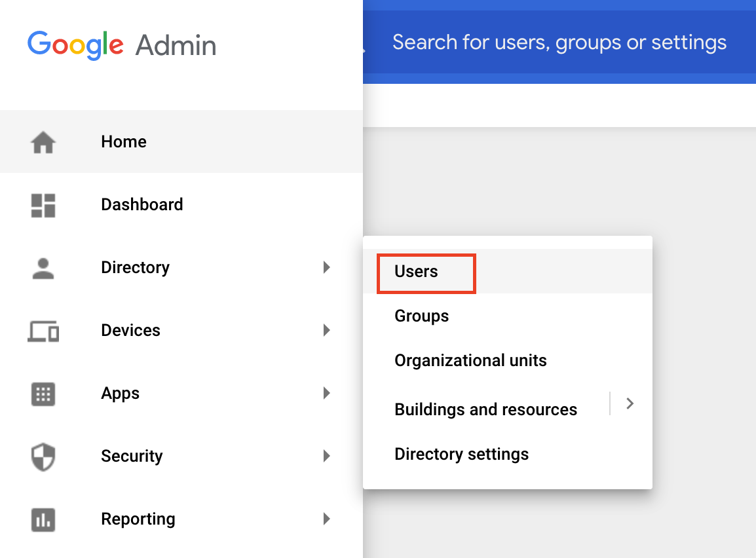
Task: Click the Reporting bar chart icon
Action: point(43,520)
